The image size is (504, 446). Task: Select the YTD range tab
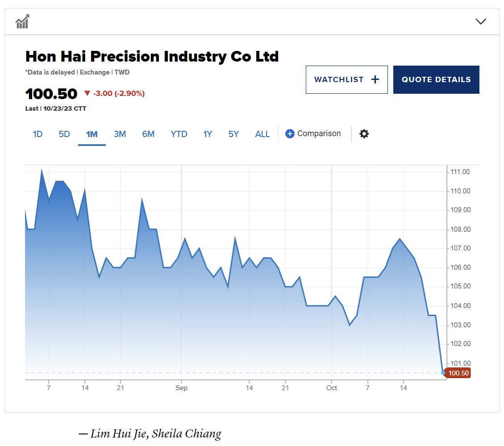179,134
